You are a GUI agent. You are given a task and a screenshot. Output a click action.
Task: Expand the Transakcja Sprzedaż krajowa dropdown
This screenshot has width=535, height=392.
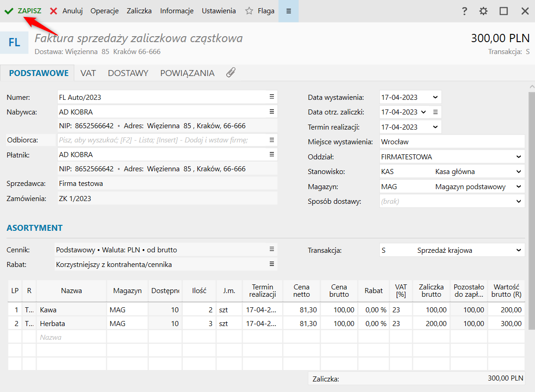[519, 250]
